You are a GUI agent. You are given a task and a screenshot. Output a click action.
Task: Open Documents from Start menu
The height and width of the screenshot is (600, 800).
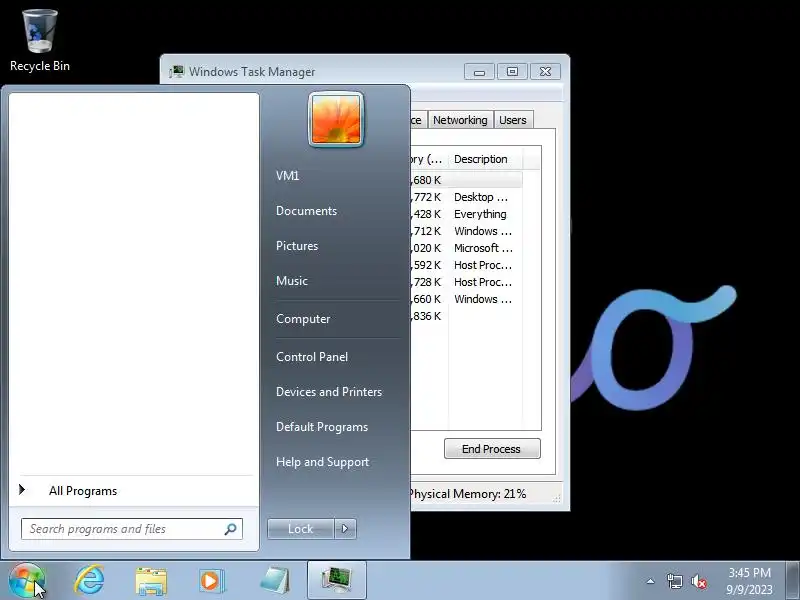306,211
